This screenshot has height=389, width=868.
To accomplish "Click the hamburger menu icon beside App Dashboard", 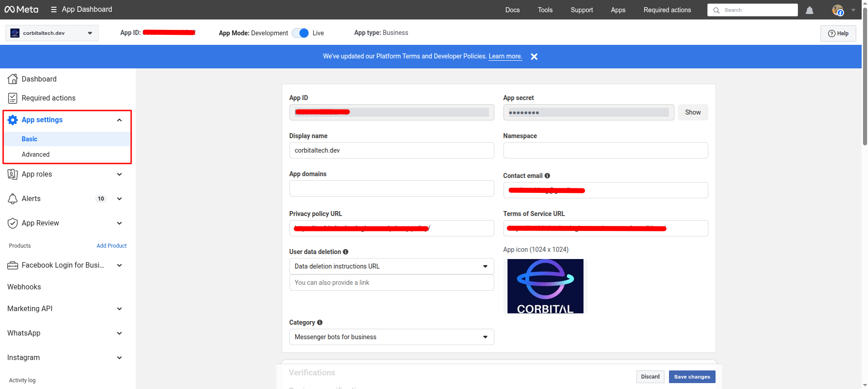I will [53, 10].
